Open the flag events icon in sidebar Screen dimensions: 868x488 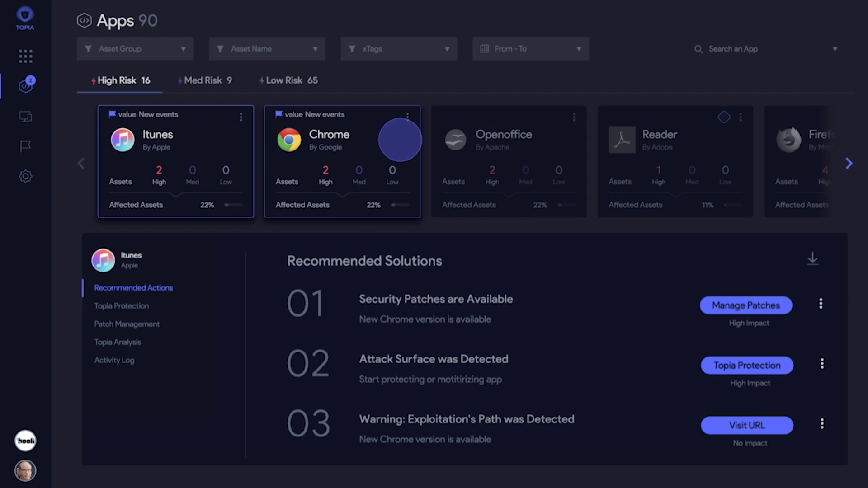(x=25, y=146)
